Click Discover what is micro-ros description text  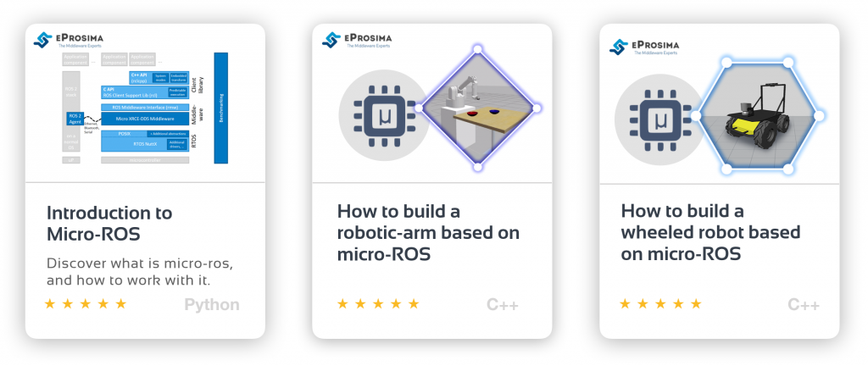pyautogui.click(x=140, y=271)
